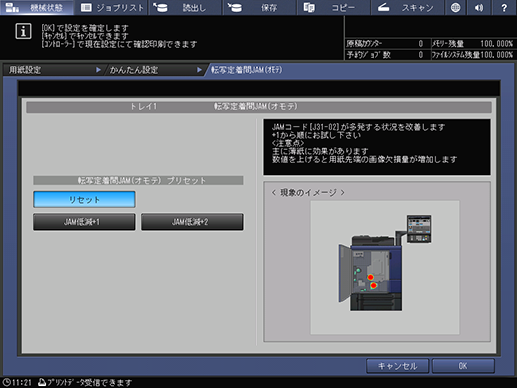Click the 転写定着間JAM(オモテ) breadcrumb tab
This screenshot has height=388, width=517.
point(247,70)
